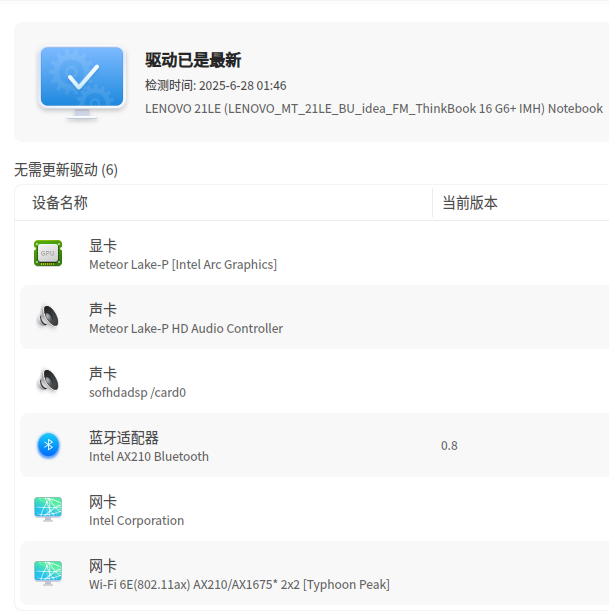Image resolution: width=609 pixels, height=615 pixels.
Task: Select Meteor Lake-P [Intel Arc Graphics] row
Action: point(314,253)
